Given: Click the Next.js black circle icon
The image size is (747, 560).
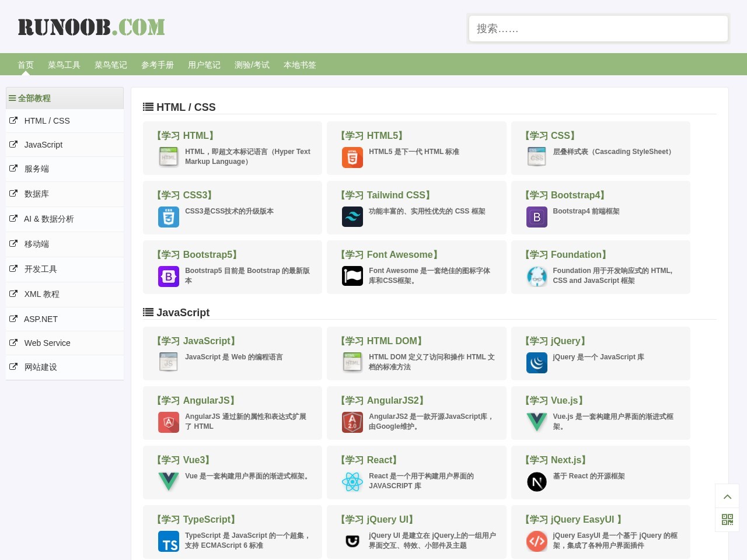Looking at the screenshot, I should pos(536,482).
